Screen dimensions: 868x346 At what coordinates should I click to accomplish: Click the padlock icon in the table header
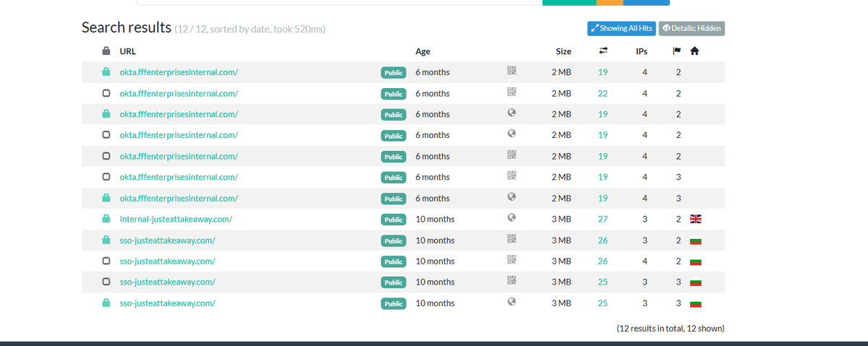point(106,51)
